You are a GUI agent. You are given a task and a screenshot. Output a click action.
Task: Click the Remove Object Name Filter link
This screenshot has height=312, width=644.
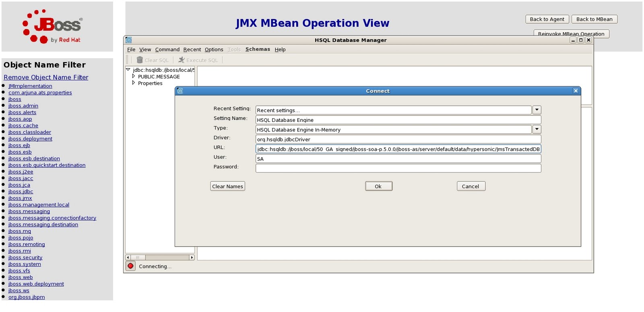coord(46,77)
